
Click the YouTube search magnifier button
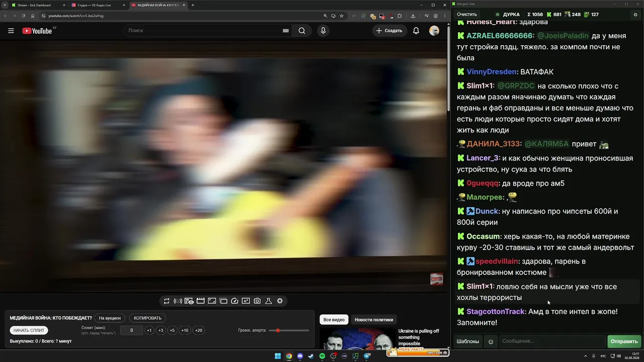click(x=302, y=31)
